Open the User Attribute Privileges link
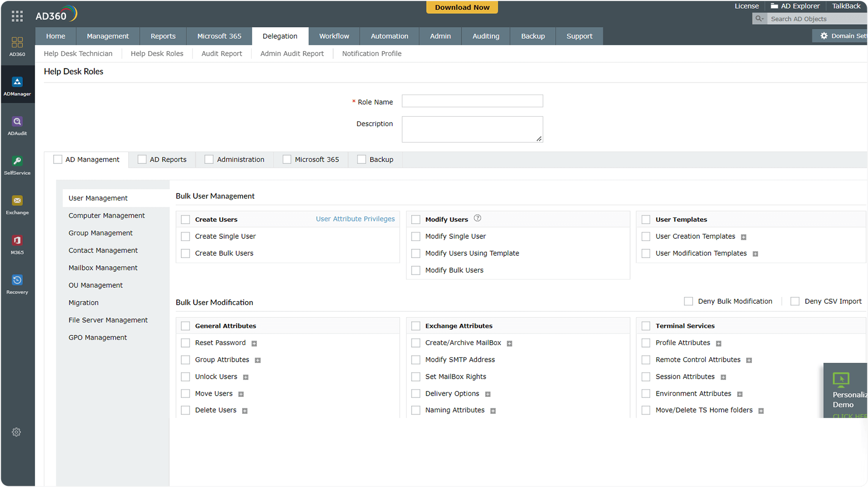 tap(355, 219)
